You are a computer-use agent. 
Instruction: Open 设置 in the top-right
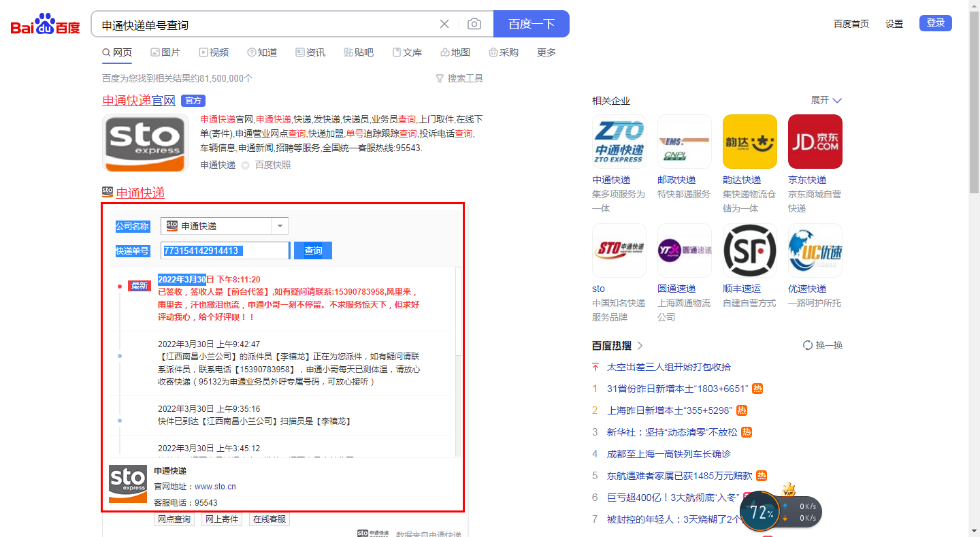point(894,24)
